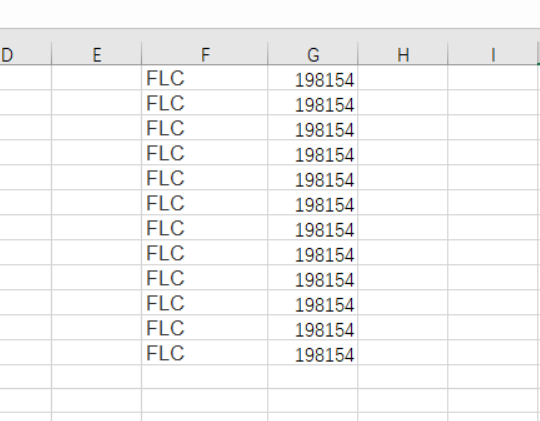540x421 pixels.
Task: Click the topmost FLC cell in column F
Action: pyautogui.click(x=205, y=78)
